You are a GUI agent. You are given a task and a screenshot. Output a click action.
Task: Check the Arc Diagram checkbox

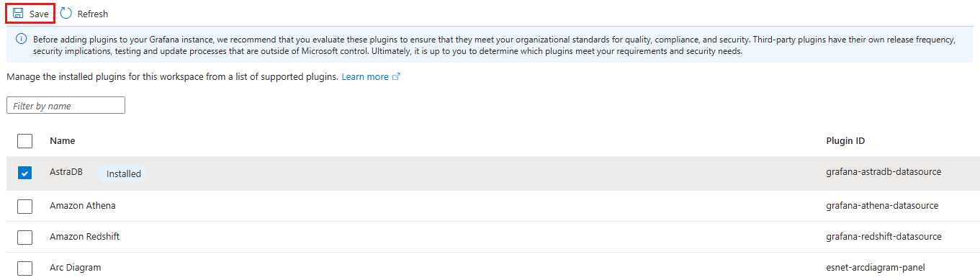(24, 268)
